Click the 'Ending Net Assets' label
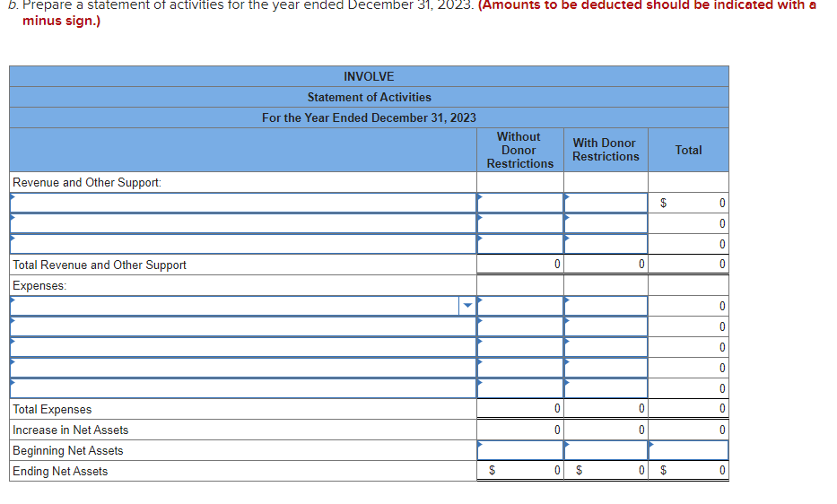837x504 pixels. (x=60, y=471)
